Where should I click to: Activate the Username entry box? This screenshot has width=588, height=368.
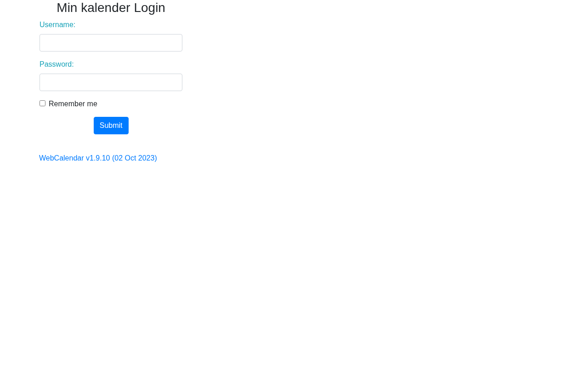pos(111,43)
